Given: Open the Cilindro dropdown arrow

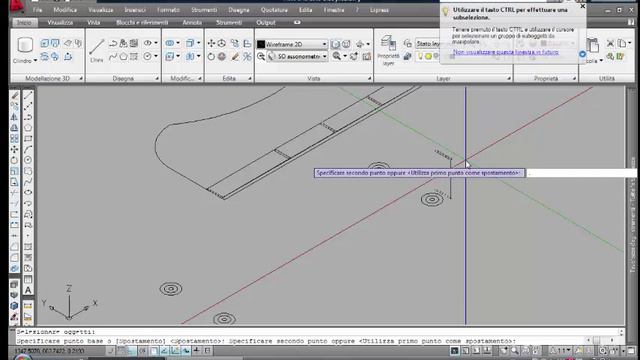Looking at the screenshot, I should (x=36, y=61).
